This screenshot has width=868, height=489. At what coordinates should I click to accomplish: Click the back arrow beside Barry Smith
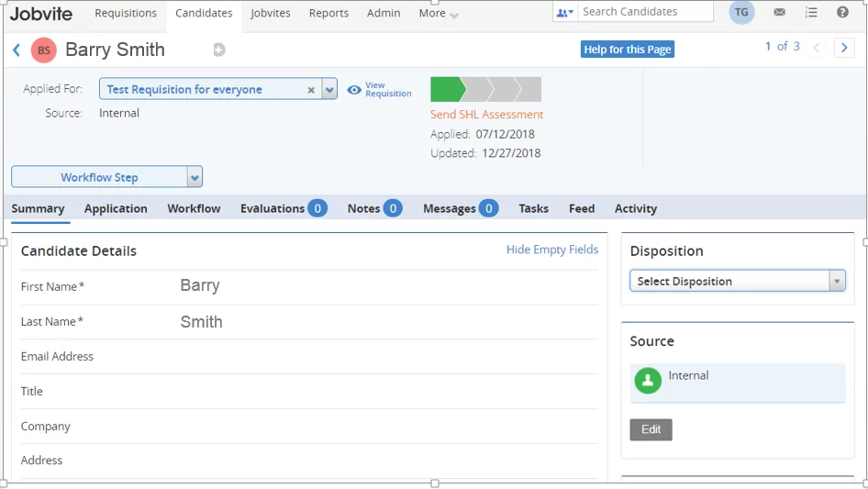(x=17, y=50)
